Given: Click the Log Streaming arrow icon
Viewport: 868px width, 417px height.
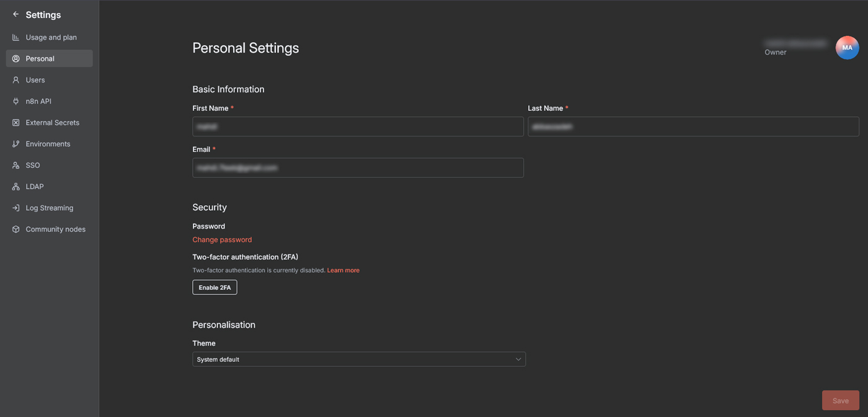Looking at the screenshot, I should pyautogui.click(x=16, y=208).
